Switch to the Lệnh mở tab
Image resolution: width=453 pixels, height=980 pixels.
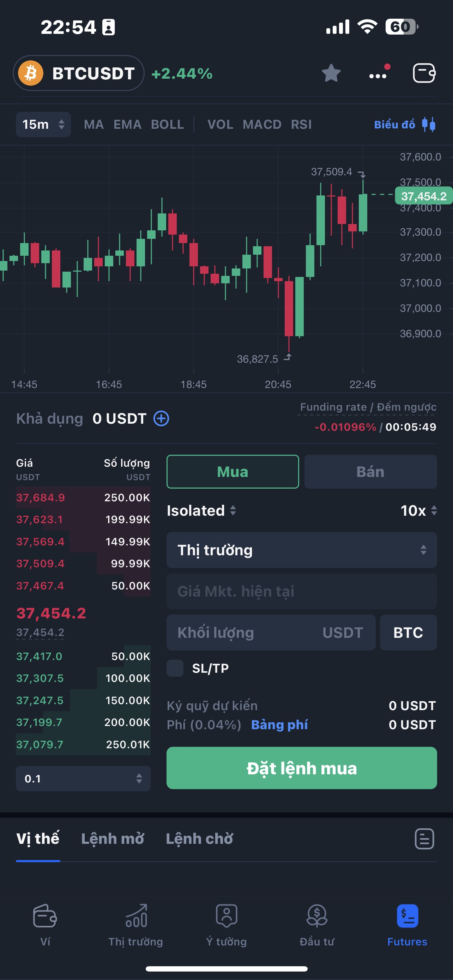click(113, 839)
